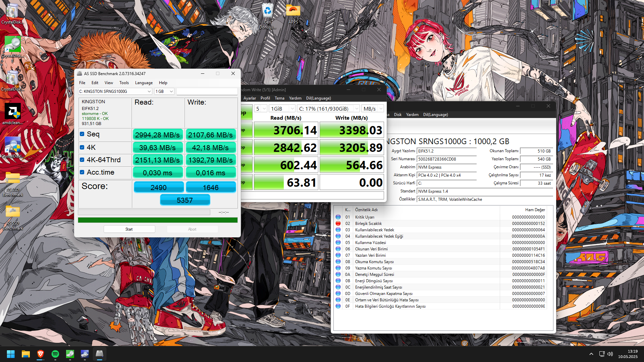644x362 pixels.
Task: Click status icon for Kullanma Yüzdesi row
Action: click(x=338, y=243)
